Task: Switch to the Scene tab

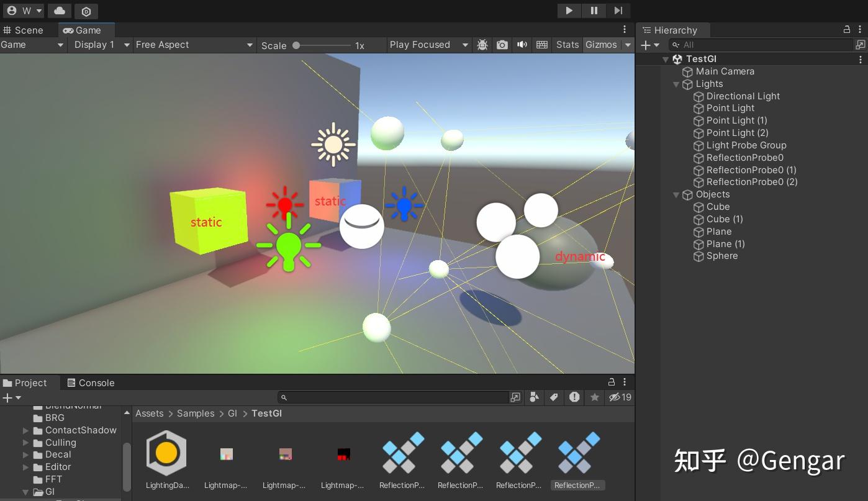Action: pos(24,30)
